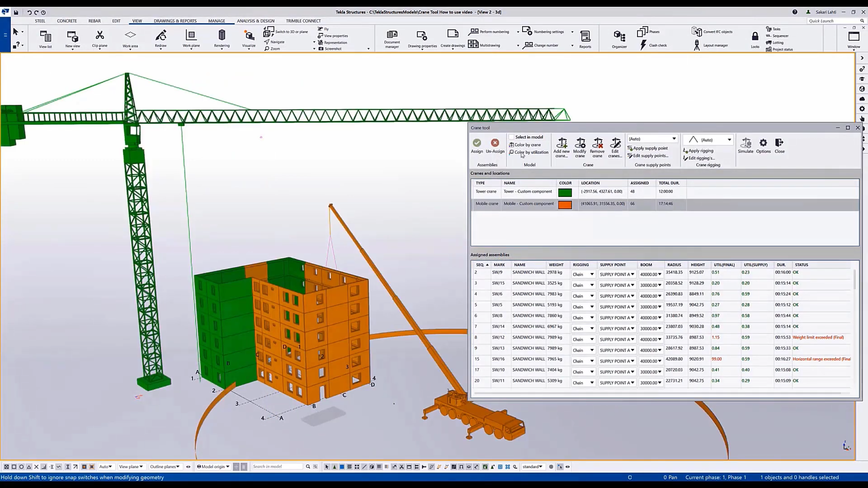Click Apply rigging
The width and height of the screenshot is (868, 488).
click(698, 151)
